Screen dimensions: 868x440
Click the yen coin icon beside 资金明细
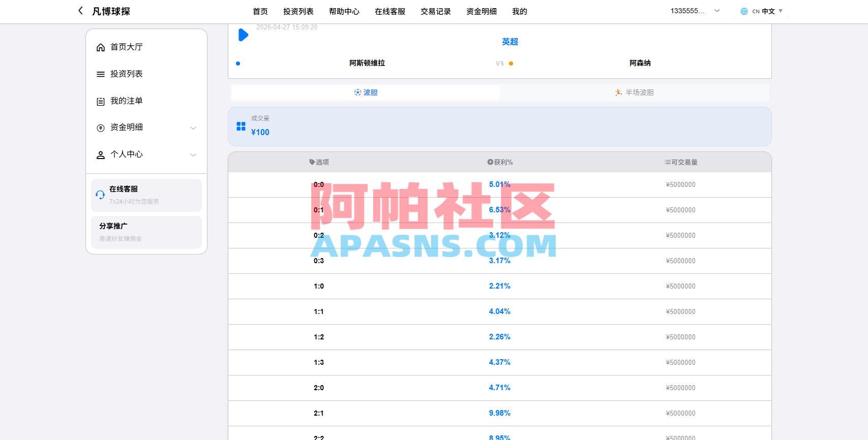coord(101,128)
